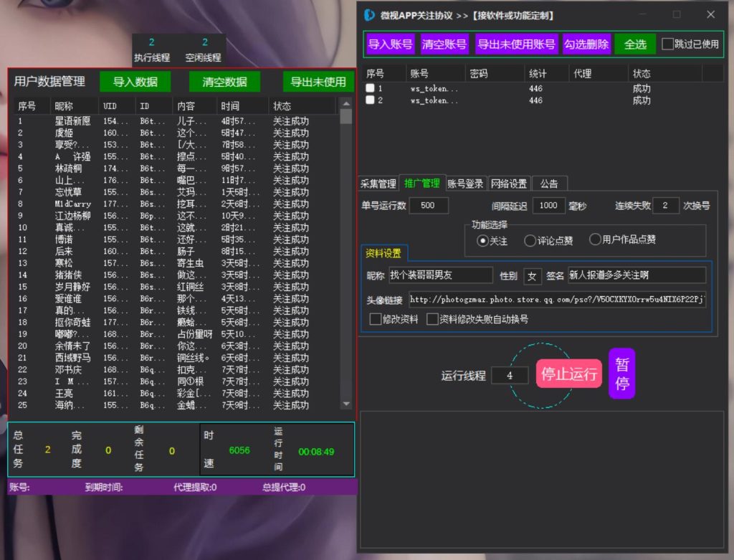Open the 网络设置 tab

[x=509, y=184]
